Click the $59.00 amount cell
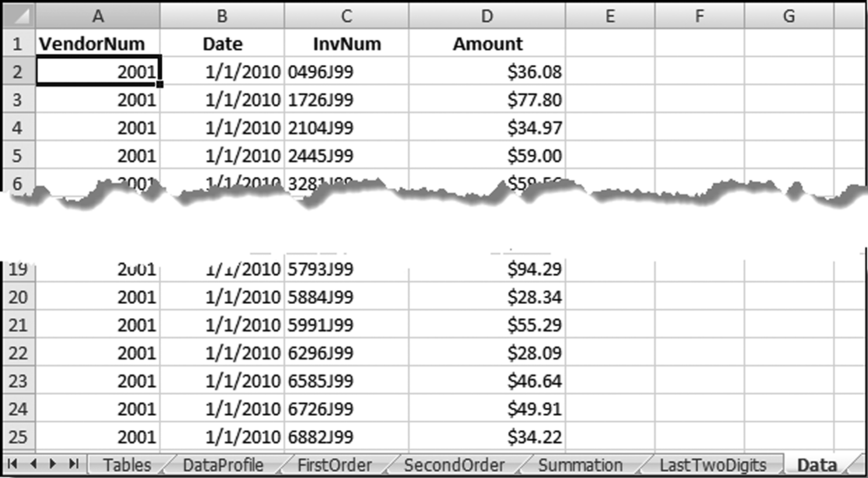This screenshot has width=868, height=478. [x=487, y=156]
